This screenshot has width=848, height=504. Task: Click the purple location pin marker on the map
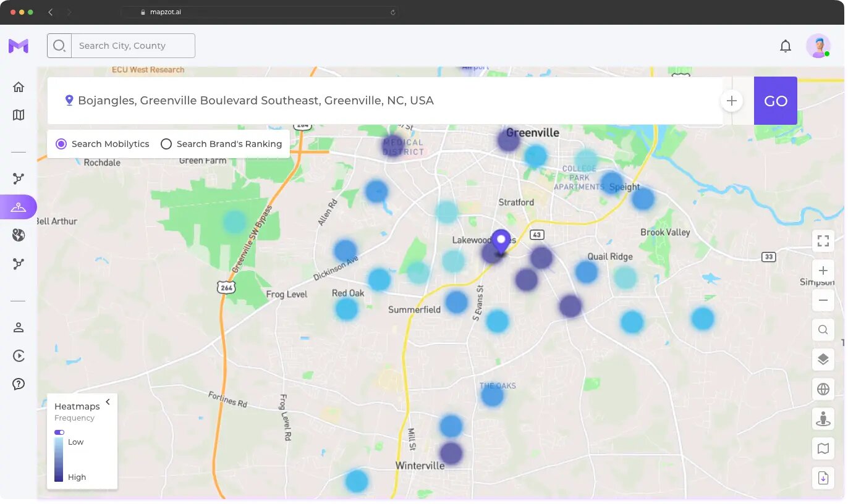coord(501,241)
